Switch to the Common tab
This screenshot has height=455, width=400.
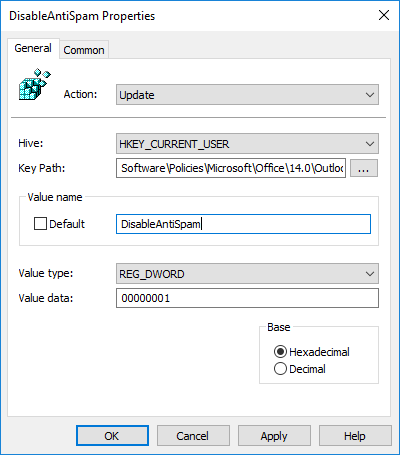coord(84,50)
